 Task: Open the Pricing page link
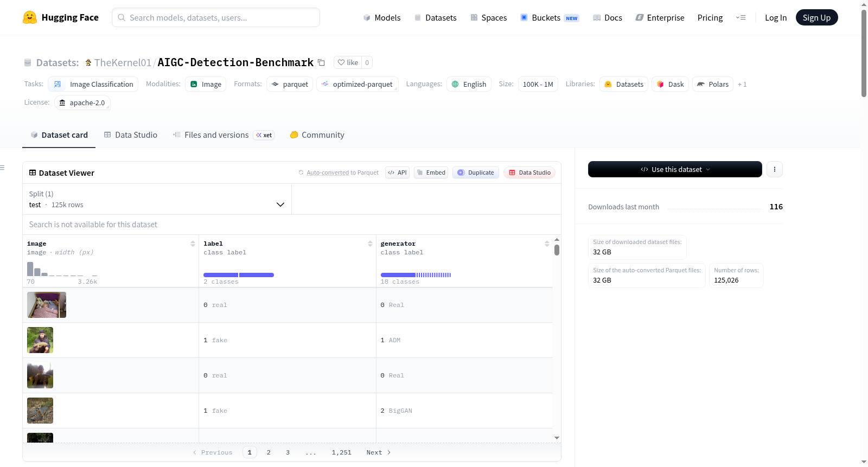[710, 17]
